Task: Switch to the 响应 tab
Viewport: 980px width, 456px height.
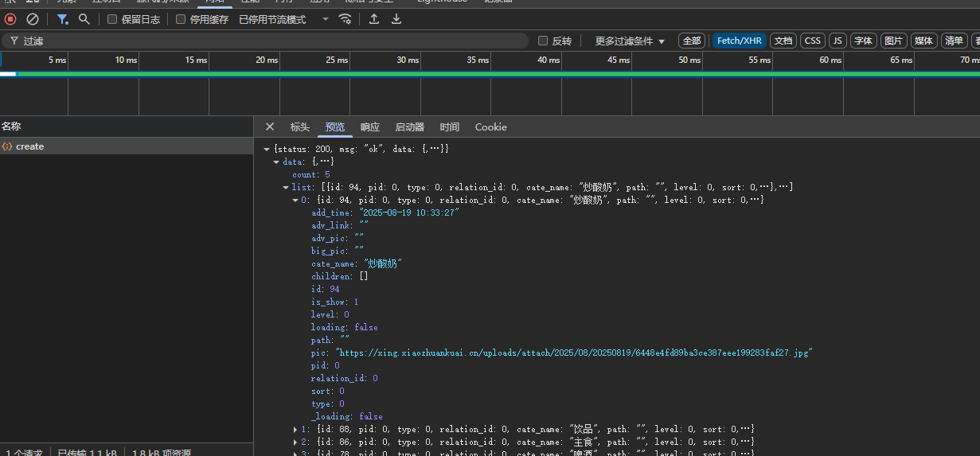Action: tap(370, 127)
